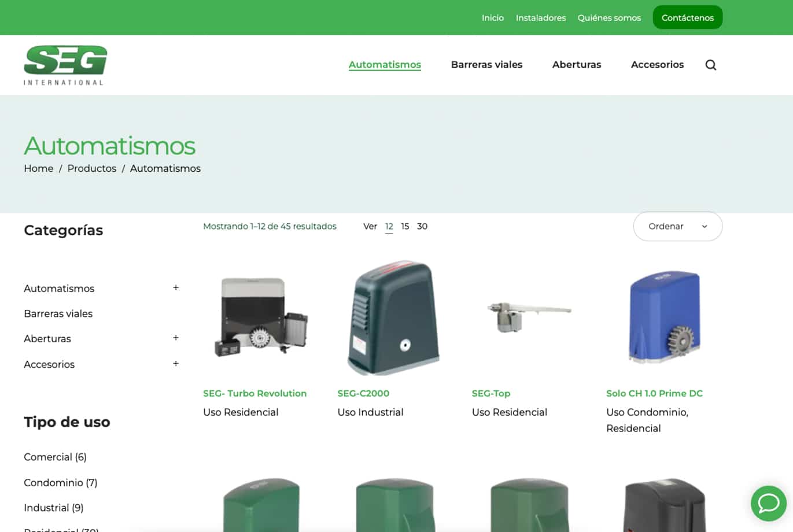Click 'Uso Industrial' under SEG-C2000
Screen dimensions: 793x532
(370, 412)
